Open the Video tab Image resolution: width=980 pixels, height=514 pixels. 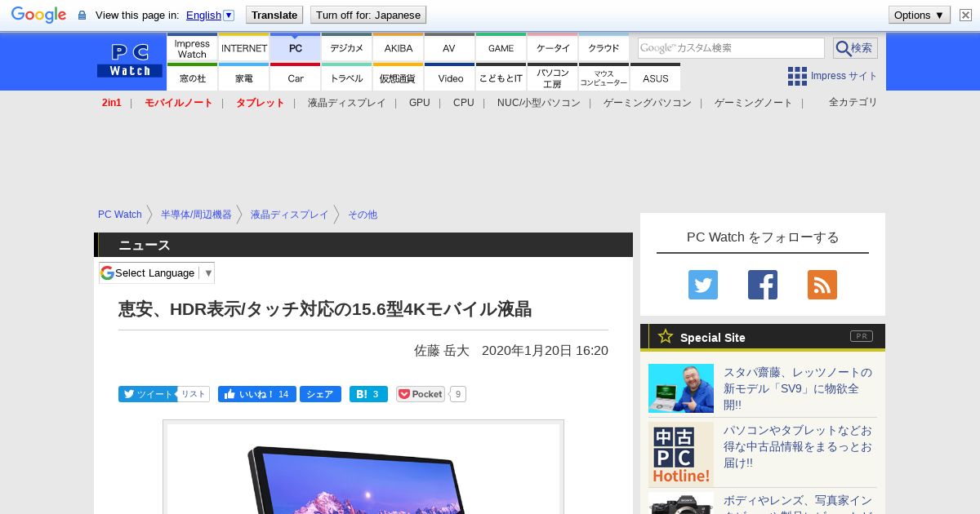tap(449, 78)
